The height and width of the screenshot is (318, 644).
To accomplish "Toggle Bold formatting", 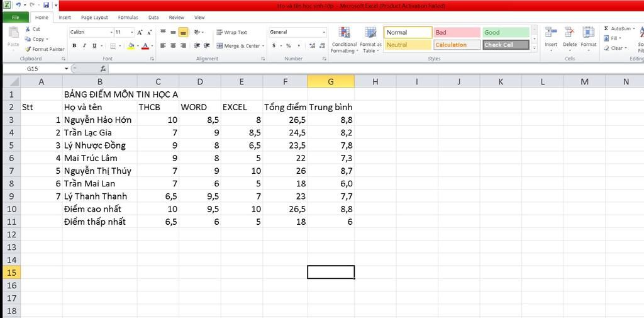I will pyautogui.click(x=74, y=46).
